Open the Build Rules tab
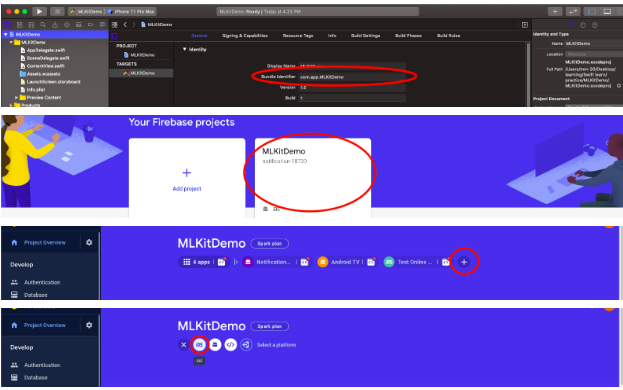623x390 pixels. click(449, 36)
